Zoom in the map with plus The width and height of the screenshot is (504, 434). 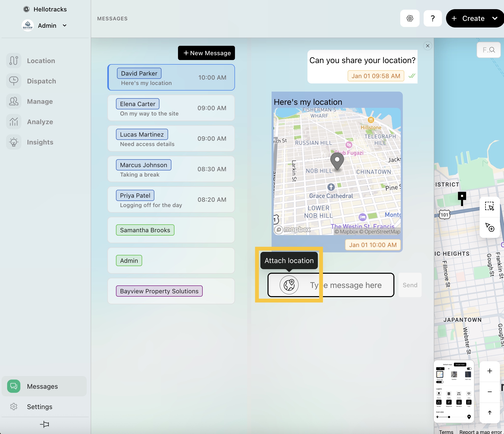click(x=490, y=371)
